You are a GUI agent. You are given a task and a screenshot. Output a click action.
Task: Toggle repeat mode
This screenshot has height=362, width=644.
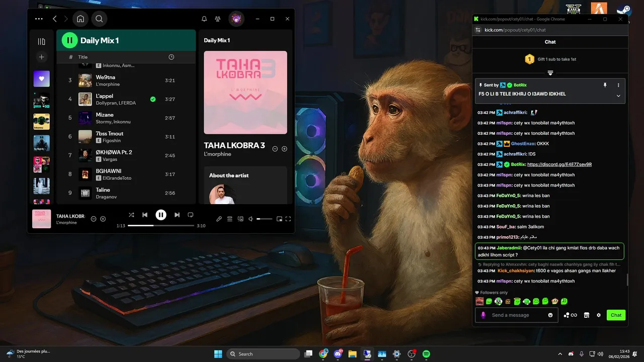(x=190, y=215)
